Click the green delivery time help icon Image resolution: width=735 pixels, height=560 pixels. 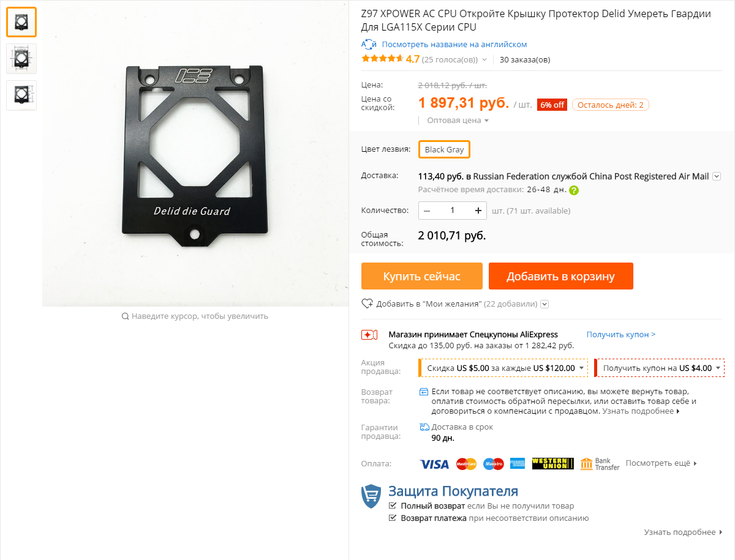tap(573, 190)
